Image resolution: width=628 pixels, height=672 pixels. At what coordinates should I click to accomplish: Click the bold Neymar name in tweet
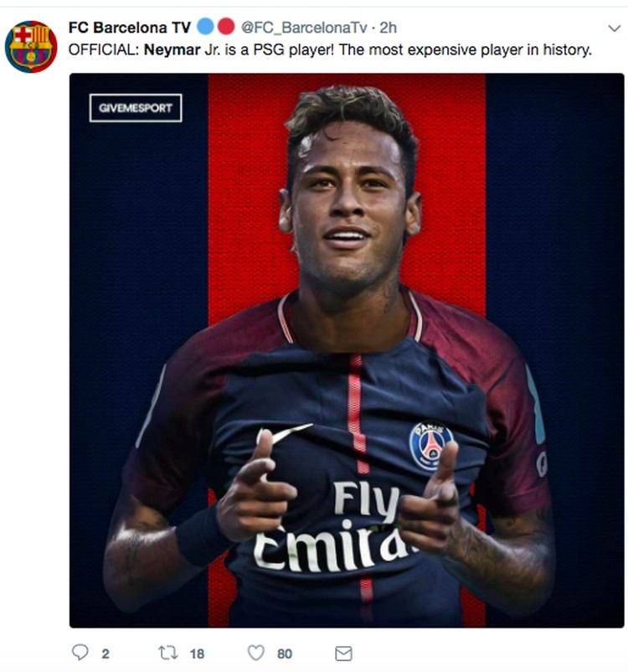[172, 50]
